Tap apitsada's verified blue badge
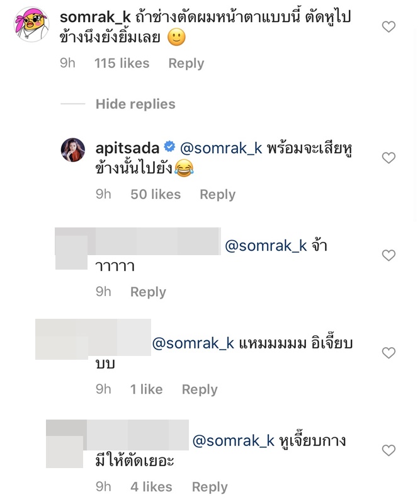This screenshot has height=504, width=420. pos(169,147)
